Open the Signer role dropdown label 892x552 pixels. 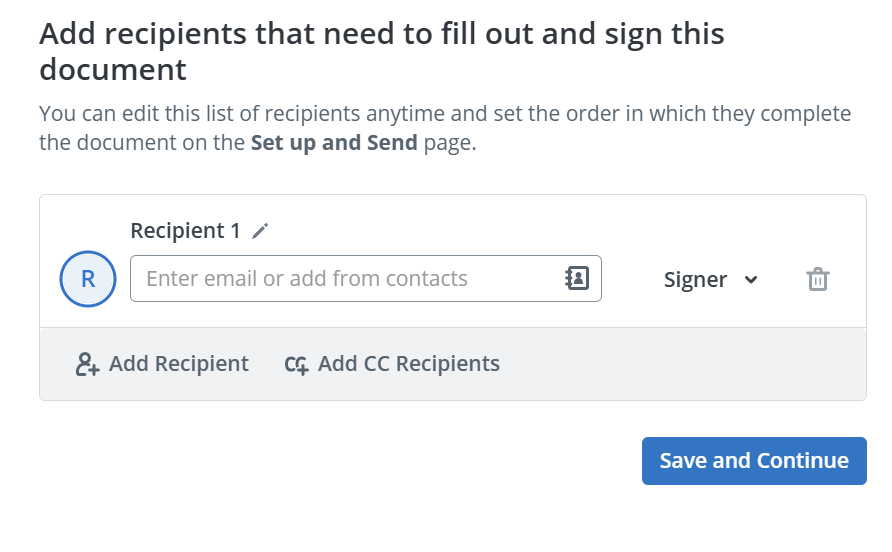point(695,279)
